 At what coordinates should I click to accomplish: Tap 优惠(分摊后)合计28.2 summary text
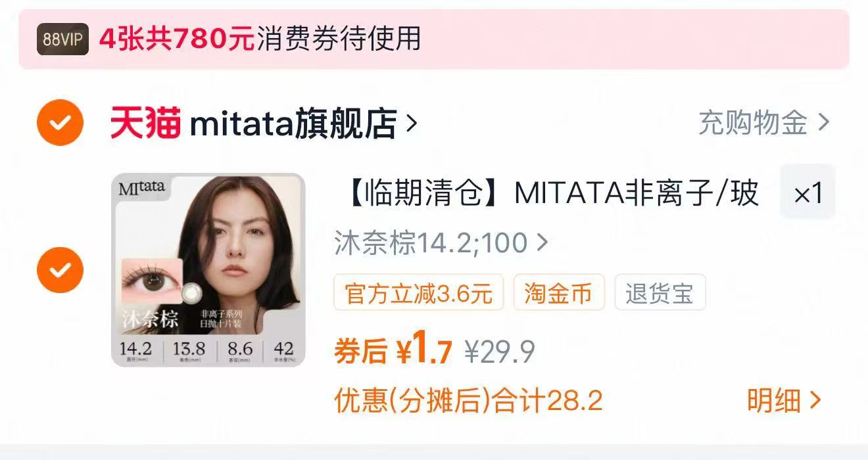tap(468, 400)
